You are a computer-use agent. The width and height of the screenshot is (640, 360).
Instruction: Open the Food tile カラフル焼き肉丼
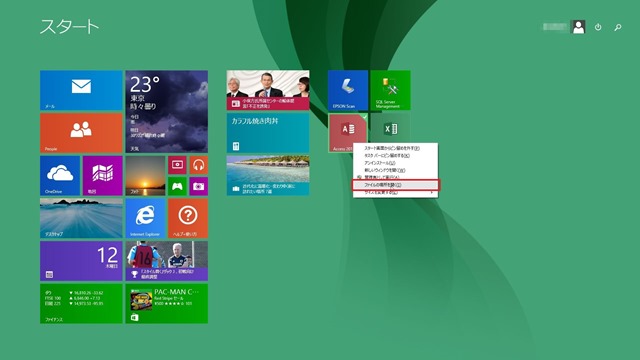point(268,133)
